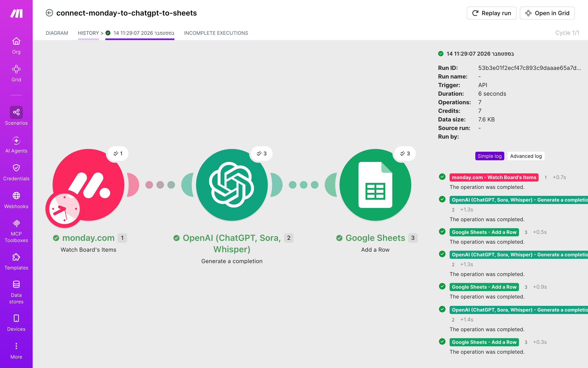Open the Devices section
This screenshot has width=588, height=368.
point(16,323)
